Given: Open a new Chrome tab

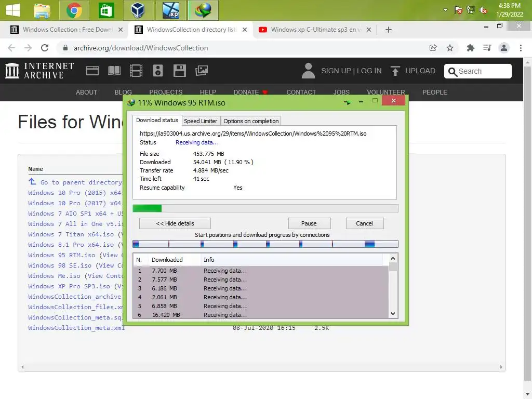Looking at the screenshot, I should click(389, 30).
